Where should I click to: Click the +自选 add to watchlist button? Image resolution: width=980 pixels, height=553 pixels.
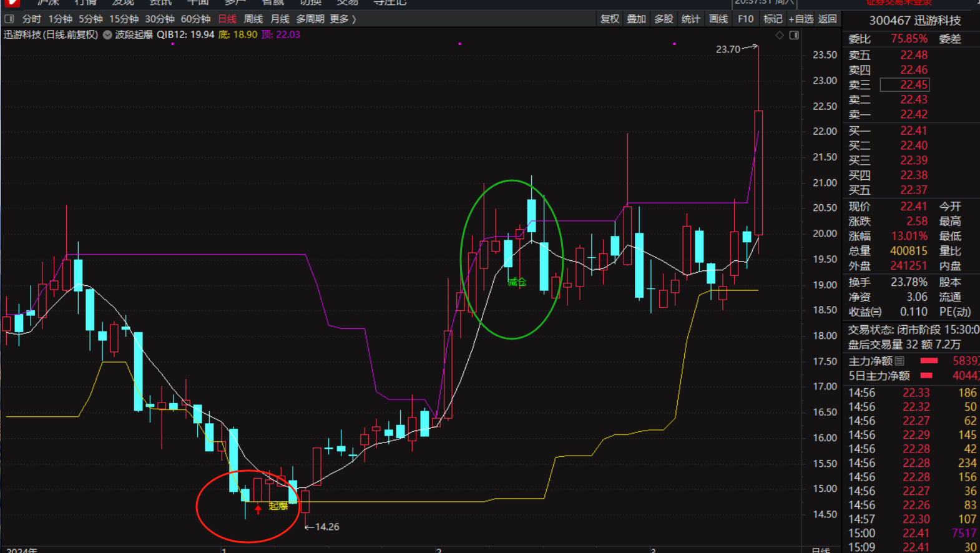[x=801, y=19]
